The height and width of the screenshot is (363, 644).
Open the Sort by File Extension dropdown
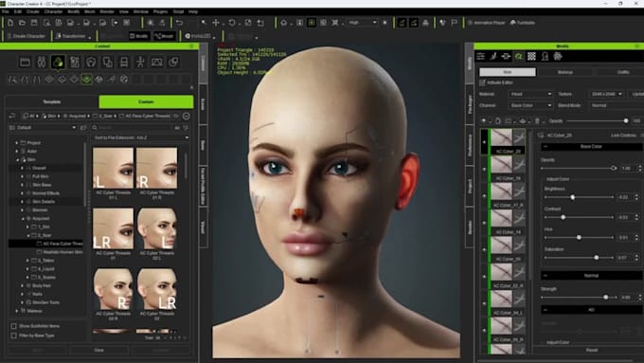tap(141, 137)
